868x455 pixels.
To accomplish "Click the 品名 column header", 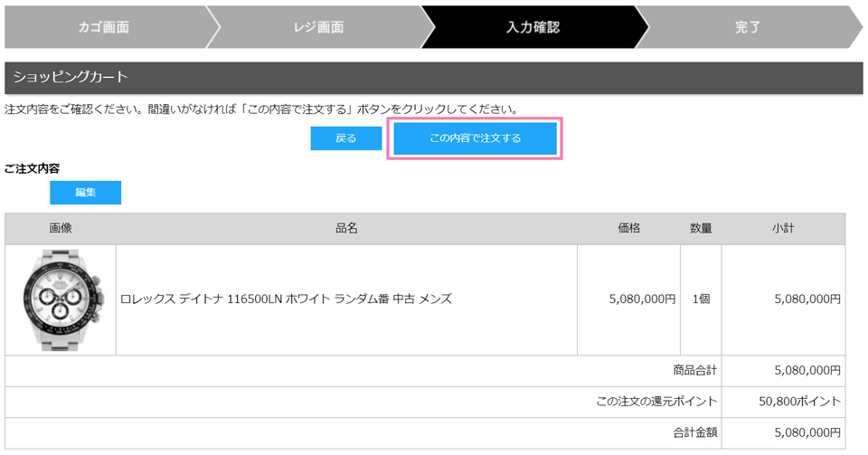I will pos(346,229).
